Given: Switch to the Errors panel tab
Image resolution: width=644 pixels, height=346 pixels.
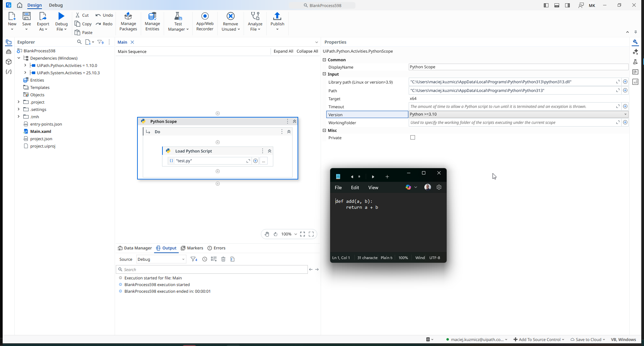Looking at the screenshot, I should [x=216, y=248].
